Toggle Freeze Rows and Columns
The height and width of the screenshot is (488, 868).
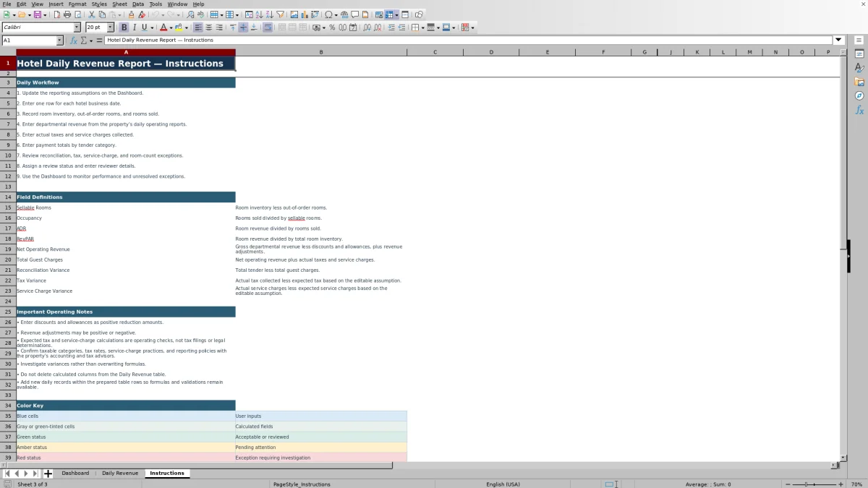point(389,14)
